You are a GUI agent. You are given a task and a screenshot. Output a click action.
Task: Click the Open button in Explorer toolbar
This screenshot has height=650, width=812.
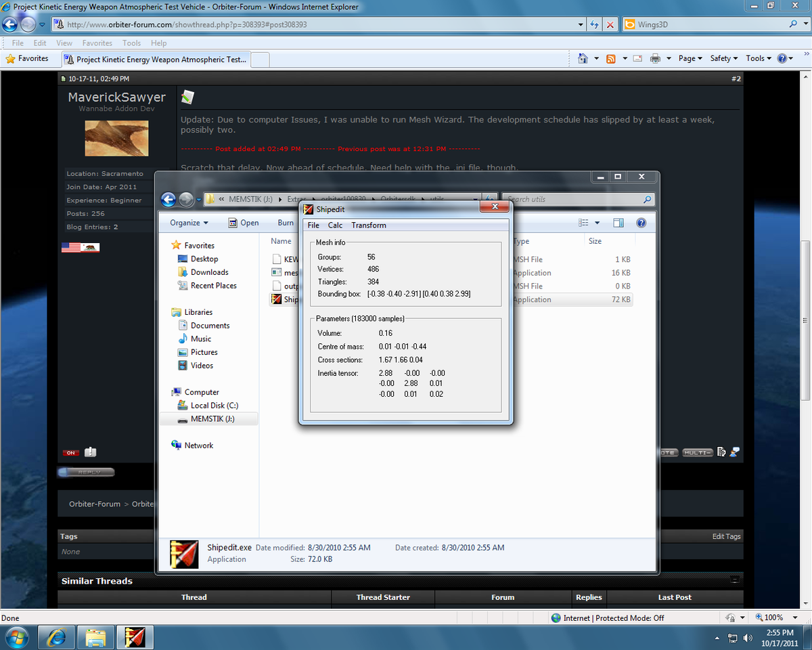[x=243, y=223]
